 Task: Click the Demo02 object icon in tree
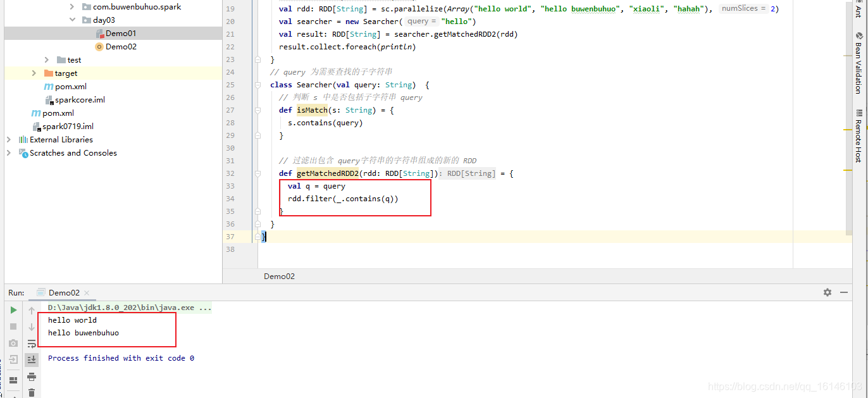click(99, 46)
